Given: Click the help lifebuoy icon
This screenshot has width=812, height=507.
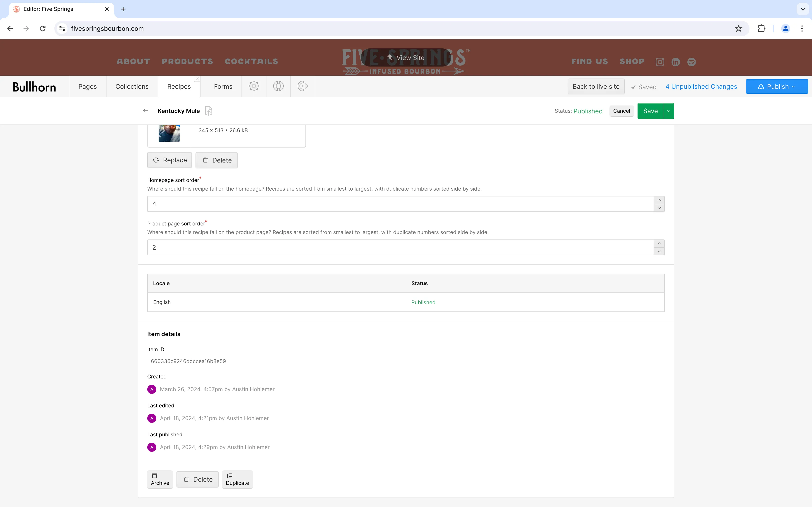Looking at the screenshot, I should tap(278, 86).
